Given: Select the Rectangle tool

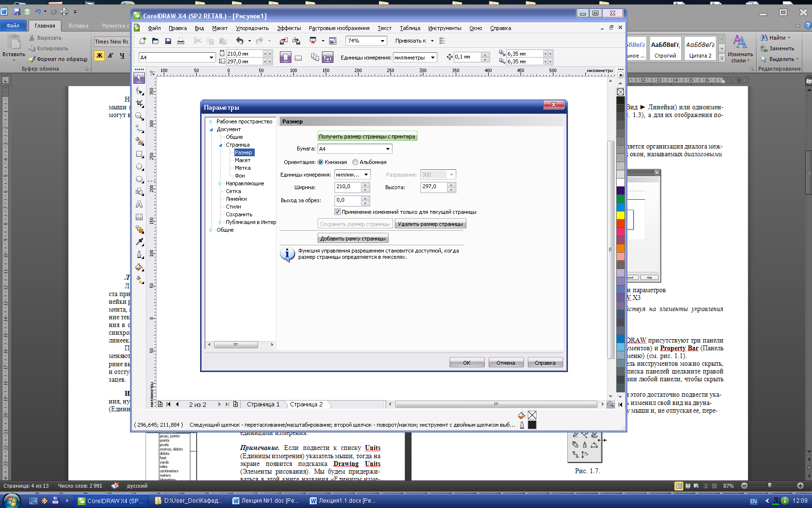Looking at the screenshot, I should [x=139, y=154].
